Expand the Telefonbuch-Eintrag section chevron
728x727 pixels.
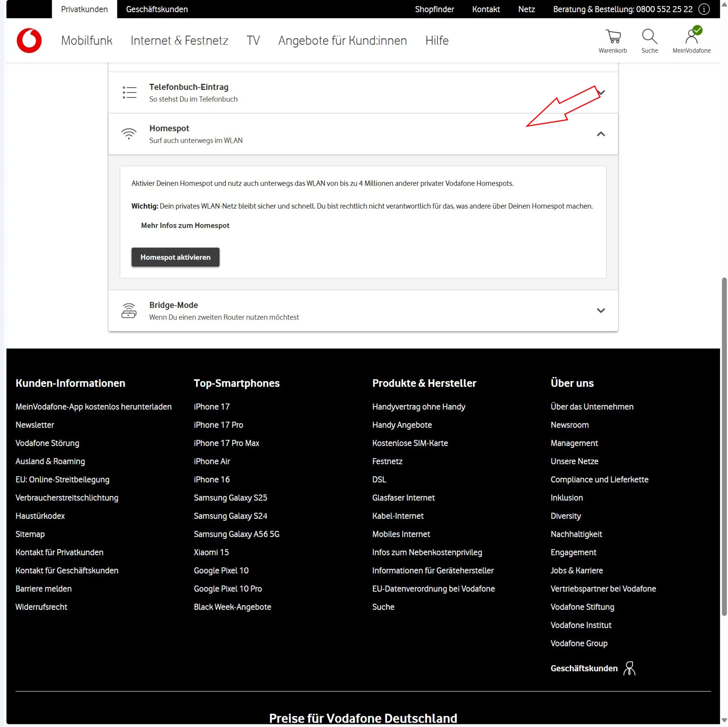click(x=602, y=92)
